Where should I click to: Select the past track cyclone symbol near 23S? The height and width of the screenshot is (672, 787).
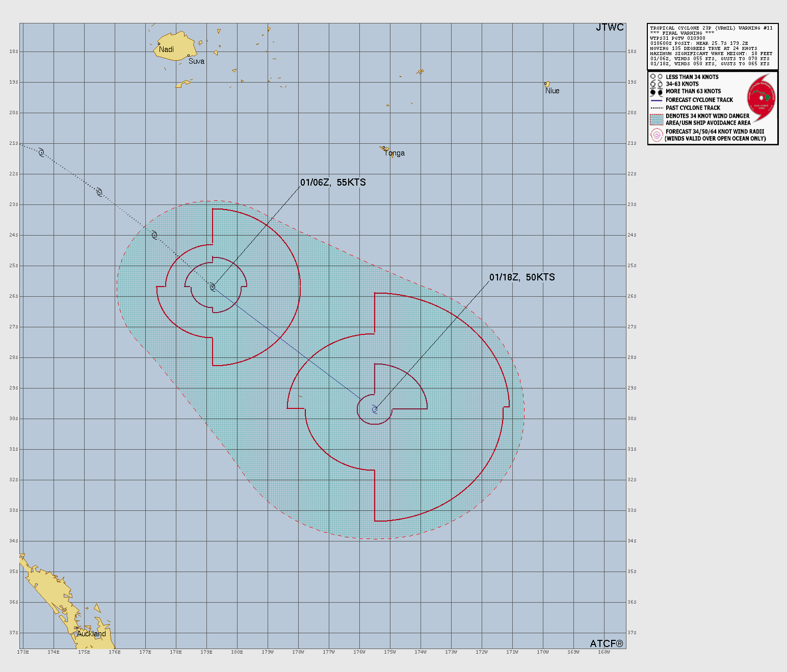pyautogui.click(x=99, y=192)
